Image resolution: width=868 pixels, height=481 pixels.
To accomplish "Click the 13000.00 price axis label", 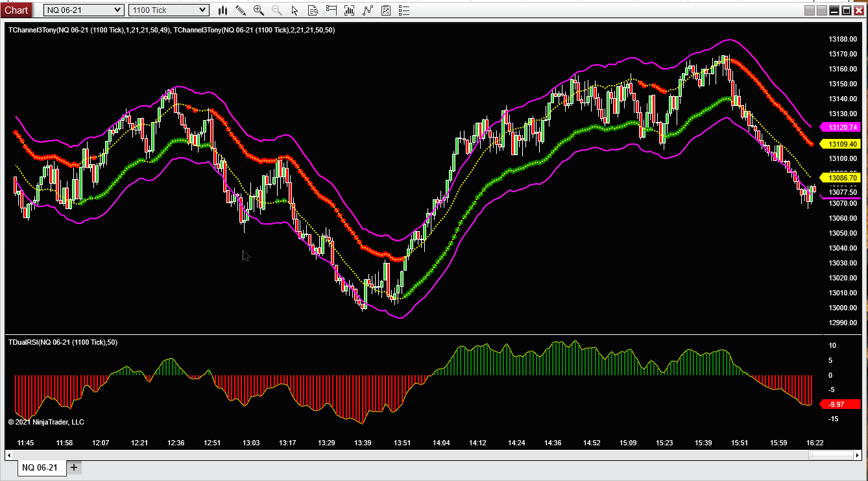I will coord(843,308).
